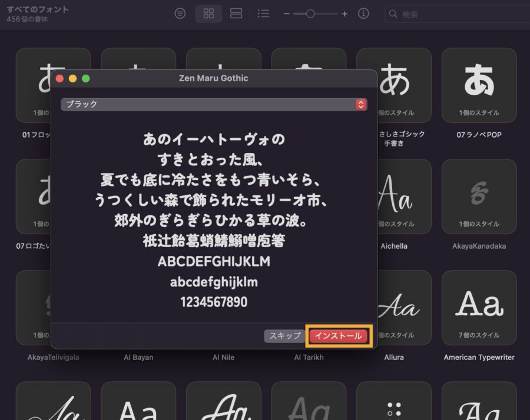
Task: Click the インストール button
Action: pyautogui.click(x=339, y=336)
